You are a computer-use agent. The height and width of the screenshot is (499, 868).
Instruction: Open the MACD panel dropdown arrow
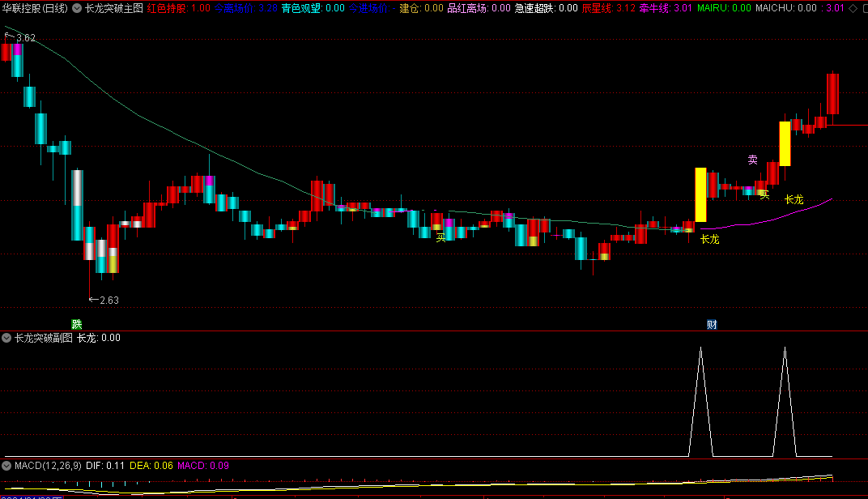(6, 466)
